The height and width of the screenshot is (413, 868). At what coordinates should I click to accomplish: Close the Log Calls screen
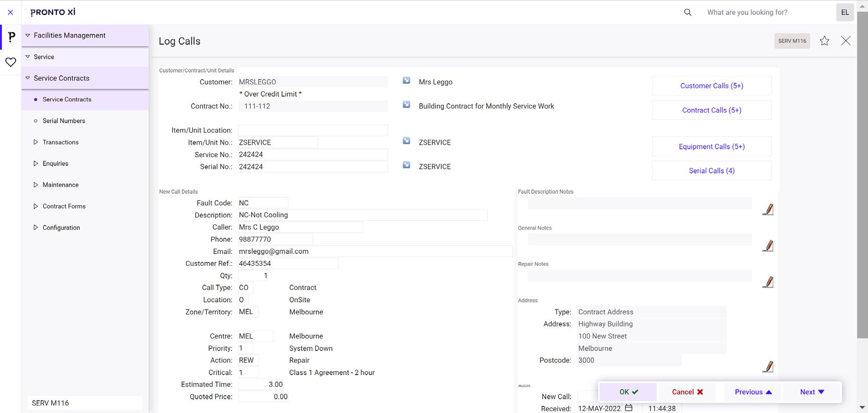point(846,41)
